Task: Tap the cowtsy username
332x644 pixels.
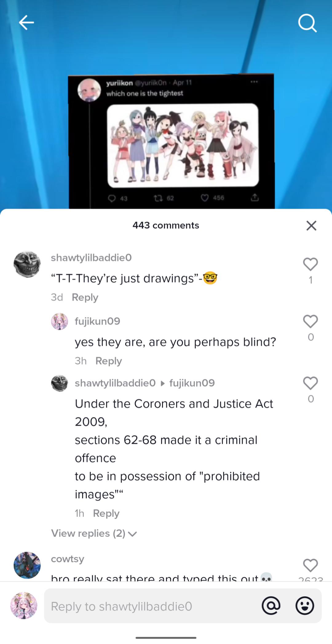Action: [67, 559]
